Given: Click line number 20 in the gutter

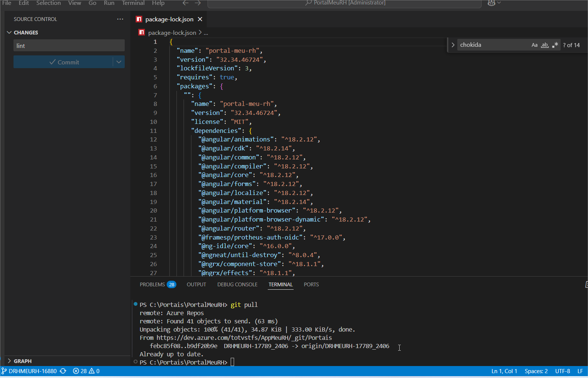Looking at the screenshot, I should (x=154, y=211).
